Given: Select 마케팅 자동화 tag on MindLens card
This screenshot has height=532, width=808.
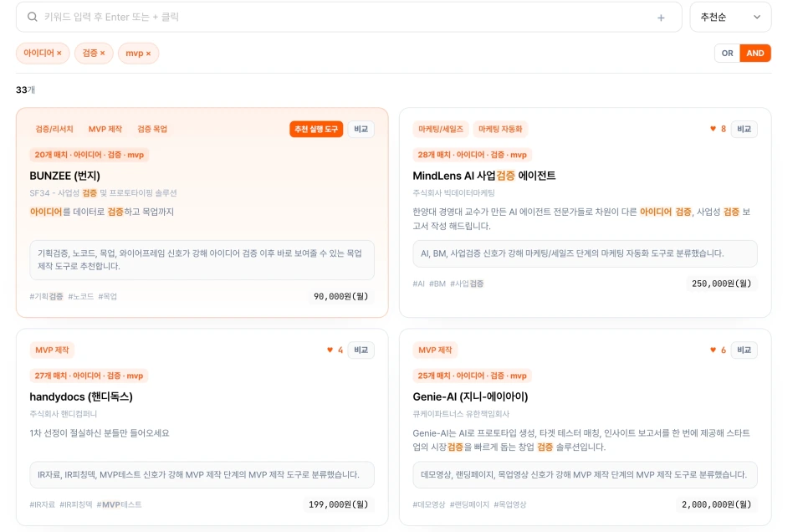Looking at the screenshot, I should coord(500,129).
